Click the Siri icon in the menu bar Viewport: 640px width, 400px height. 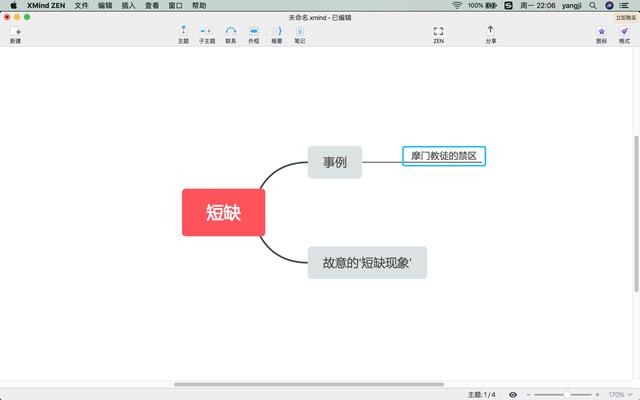[609, 5]
